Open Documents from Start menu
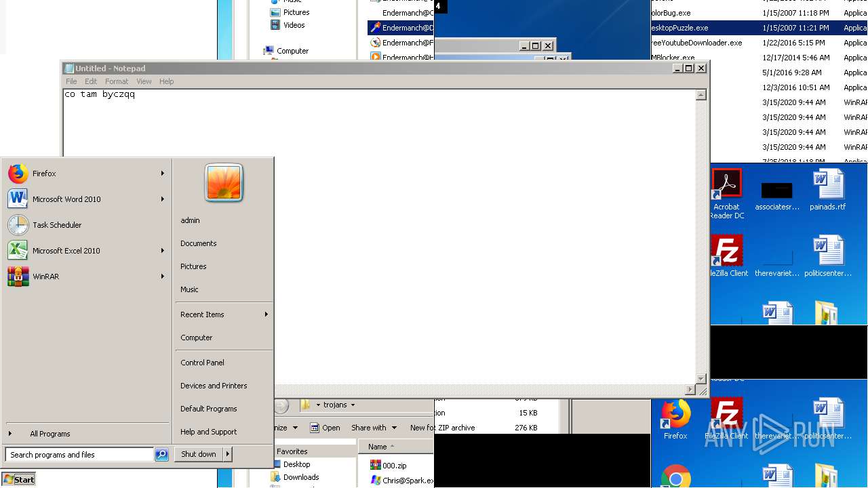Viewport: 868px width, 488px height. 199,243
